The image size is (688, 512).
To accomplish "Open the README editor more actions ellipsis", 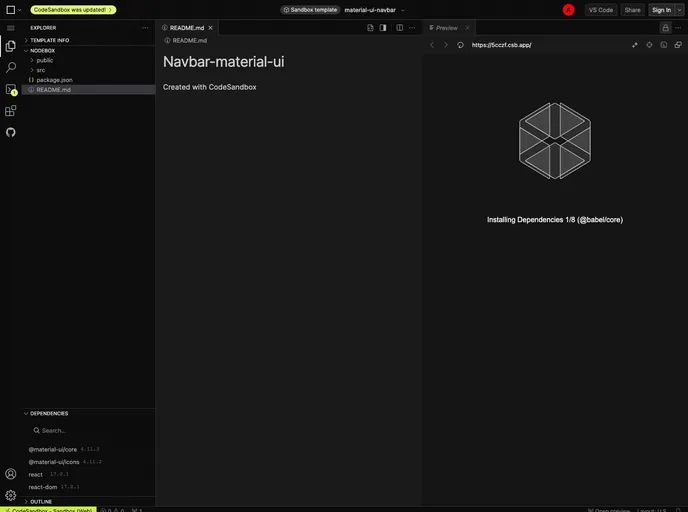I will click(x=412, y=28).
